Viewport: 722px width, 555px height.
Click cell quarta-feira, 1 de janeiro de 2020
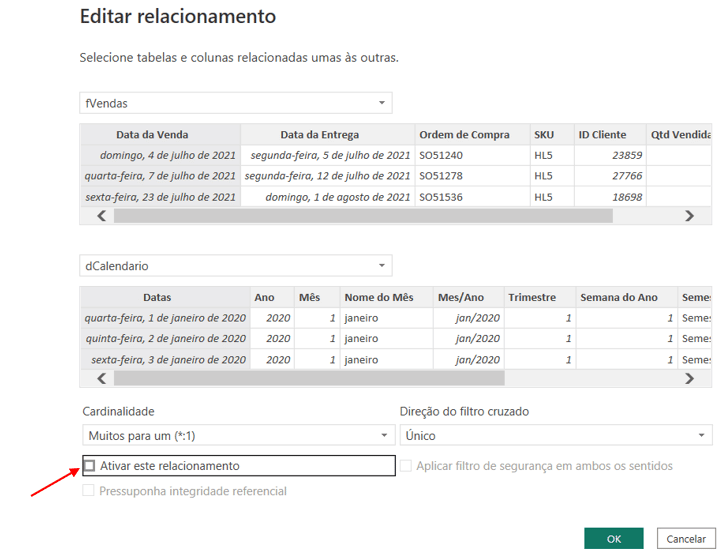point(166,318)
